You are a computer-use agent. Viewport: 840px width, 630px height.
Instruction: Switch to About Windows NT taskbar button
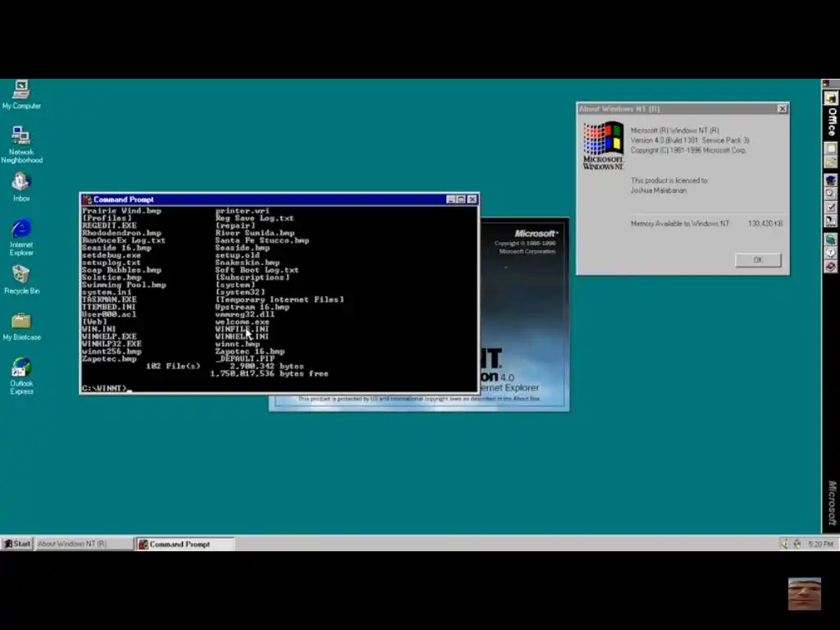point(84,544)
